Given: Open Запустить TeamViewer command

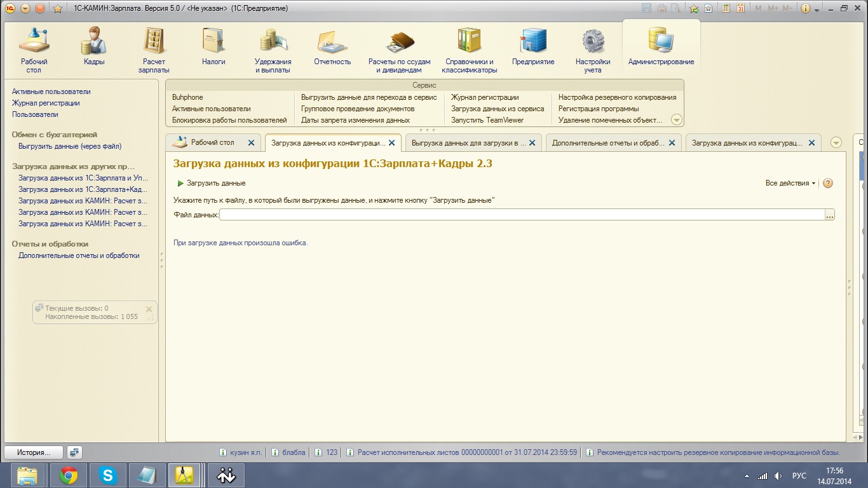Looking at the screenshot, I should (x=487, y=120).
